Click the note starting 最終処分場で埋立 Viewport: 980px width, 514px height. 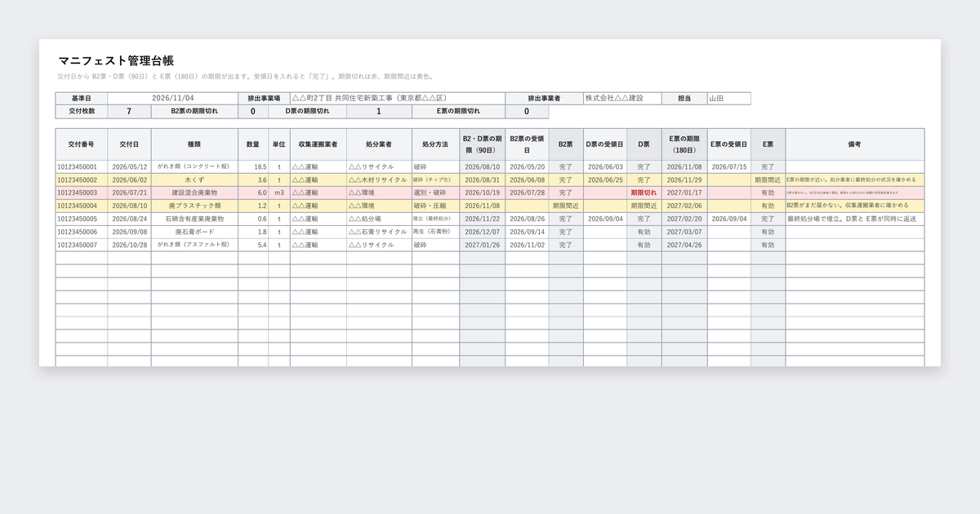(855, 219)
